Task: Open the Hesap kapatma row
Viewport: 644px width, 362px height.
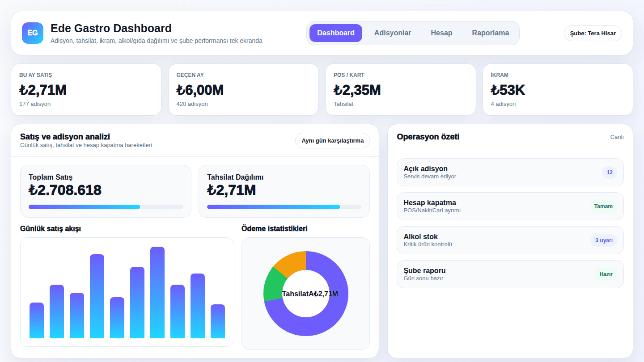Action: 510,206
